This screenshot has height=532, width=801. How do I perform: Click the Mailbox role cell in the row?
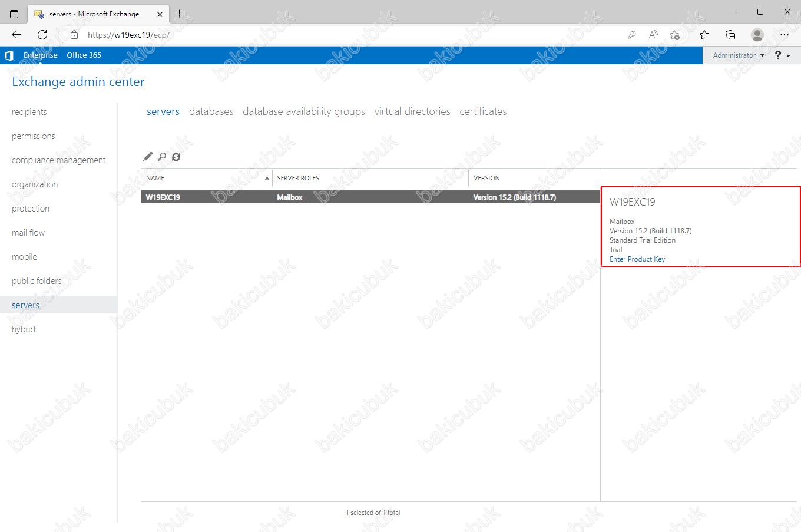tap(290, 197)
